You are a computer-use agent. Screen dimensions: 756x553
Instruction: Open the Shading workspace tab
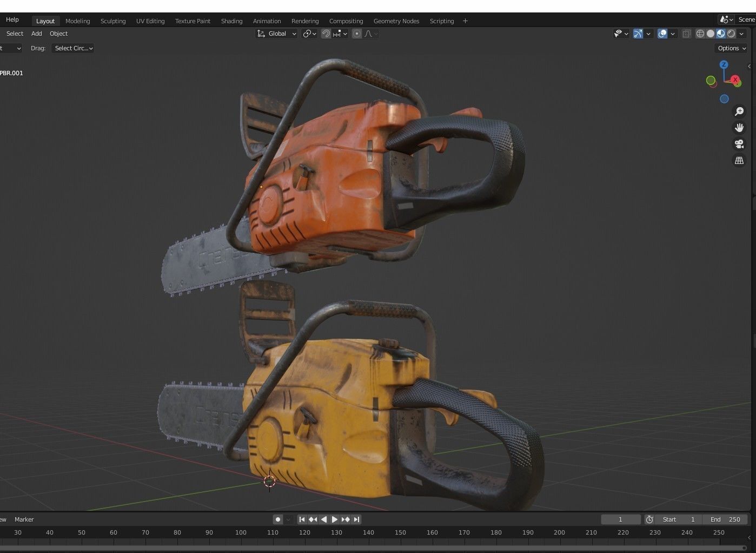click(231, 21)
